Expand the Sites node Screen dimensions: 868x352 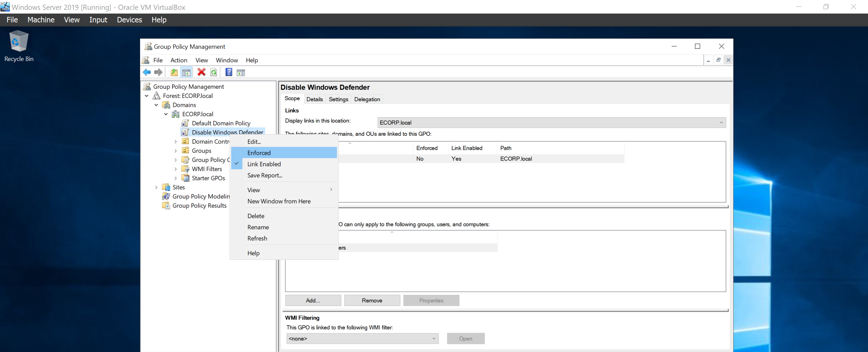click(156, 187)
